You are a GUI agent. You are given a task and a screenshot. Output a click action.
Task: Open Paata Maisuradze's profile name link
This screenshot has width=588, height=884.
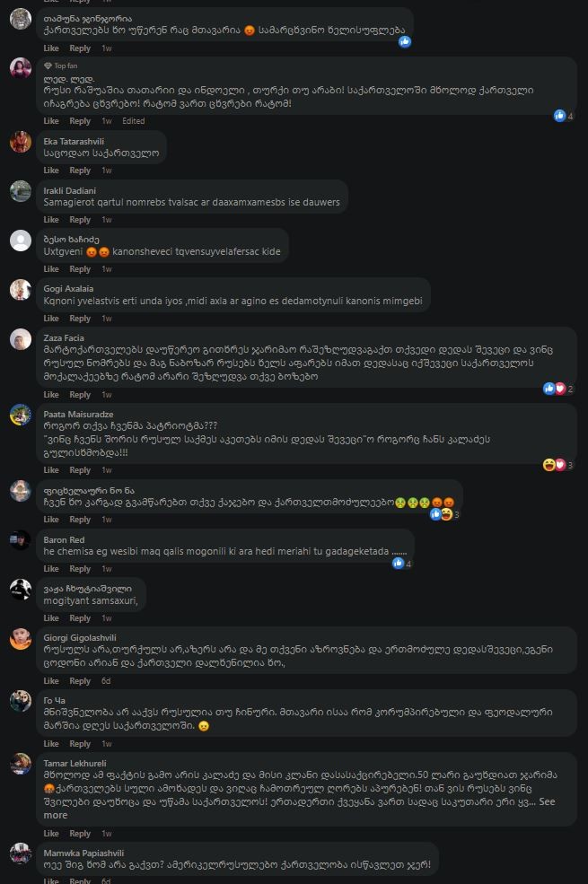(x=78, y=414)
